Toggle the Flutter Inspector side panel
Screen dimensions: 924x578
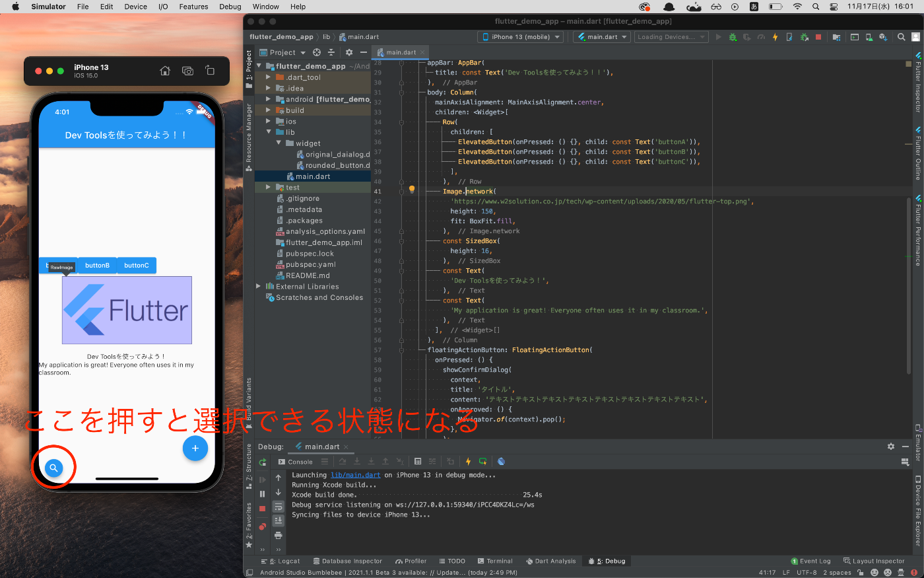[917, 83]
